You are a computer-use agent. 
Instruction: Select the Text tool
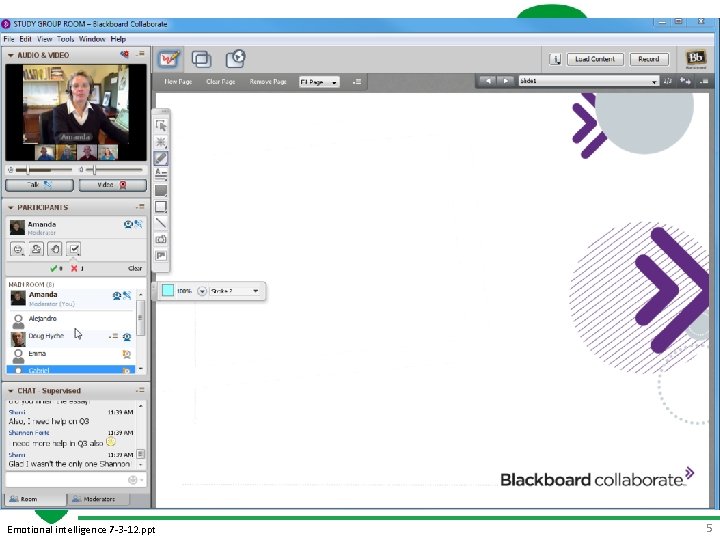pyautogui.click(x=161, y=174)
